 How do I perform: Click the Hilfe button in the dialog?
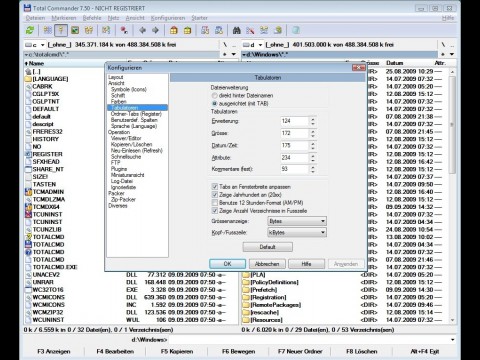[306, 264]
